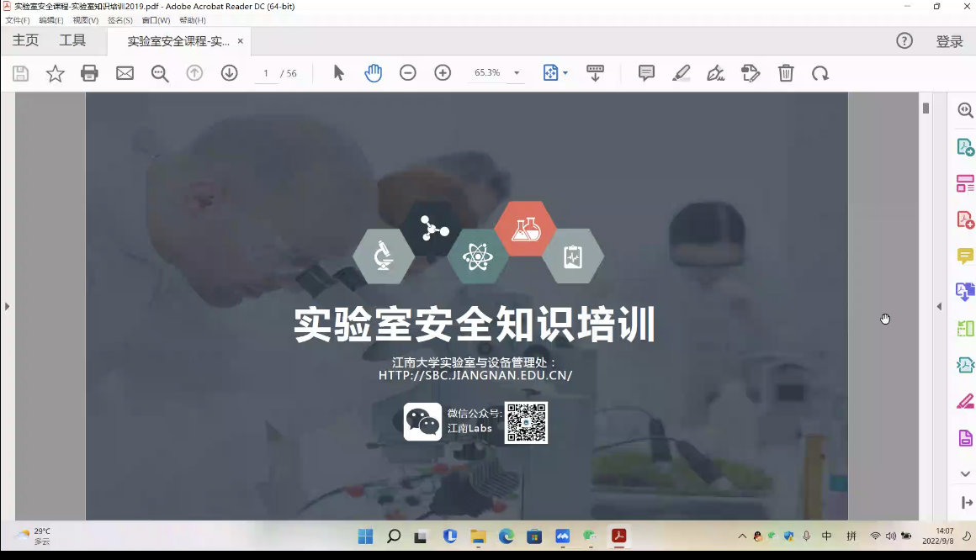The image size is (976, 560).
Task: Toggle the scrolling mode button
Action: [595, 73]
